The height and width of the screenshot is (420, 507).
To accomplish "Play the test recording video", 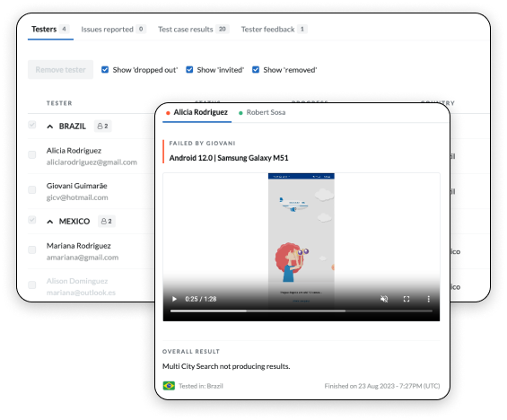I will [x=174, y=299].
